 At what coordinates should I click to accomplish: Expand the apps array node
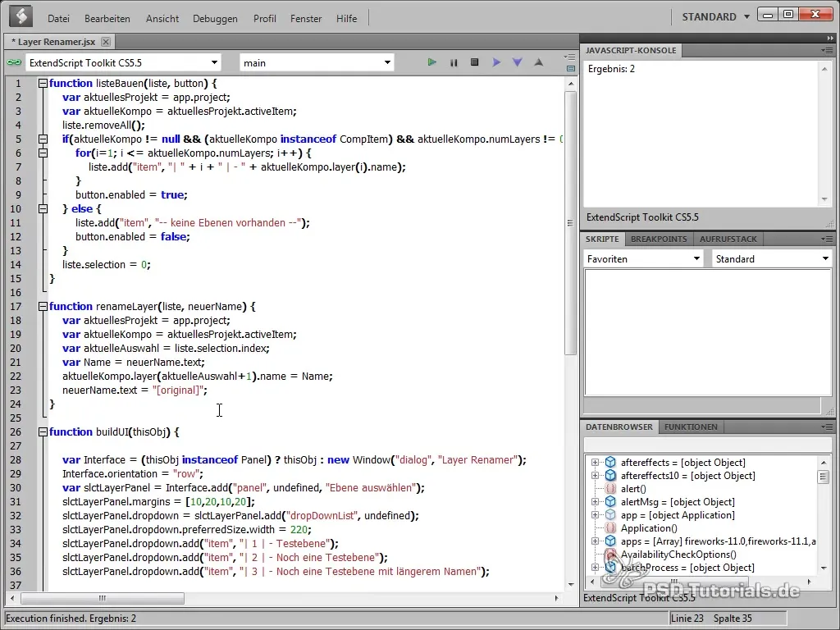595,541
